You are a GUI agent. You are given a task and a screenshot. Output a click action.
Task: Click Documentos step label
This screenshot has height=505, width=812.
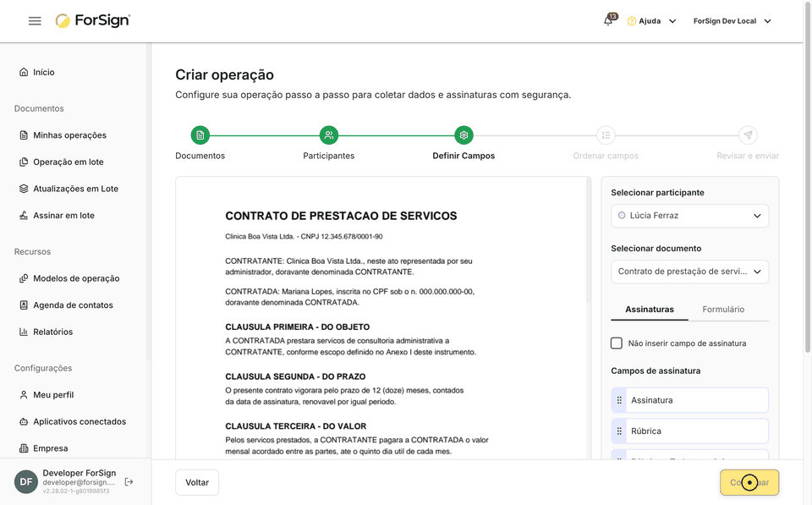(x=200, y=156)
